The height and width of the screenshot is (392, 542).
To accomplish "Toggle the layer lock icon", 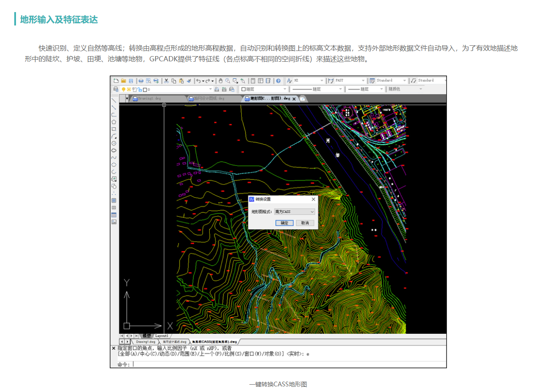I will click(140, 89).
